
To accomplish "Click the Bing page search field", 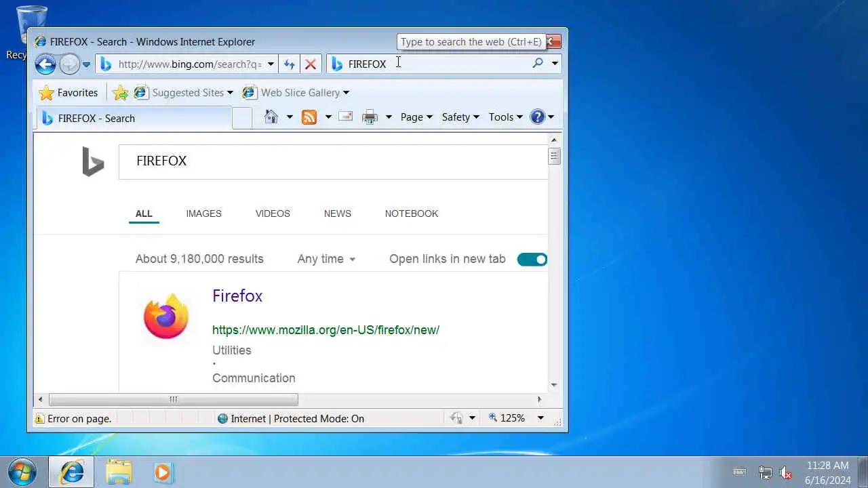I will point(333,161).
